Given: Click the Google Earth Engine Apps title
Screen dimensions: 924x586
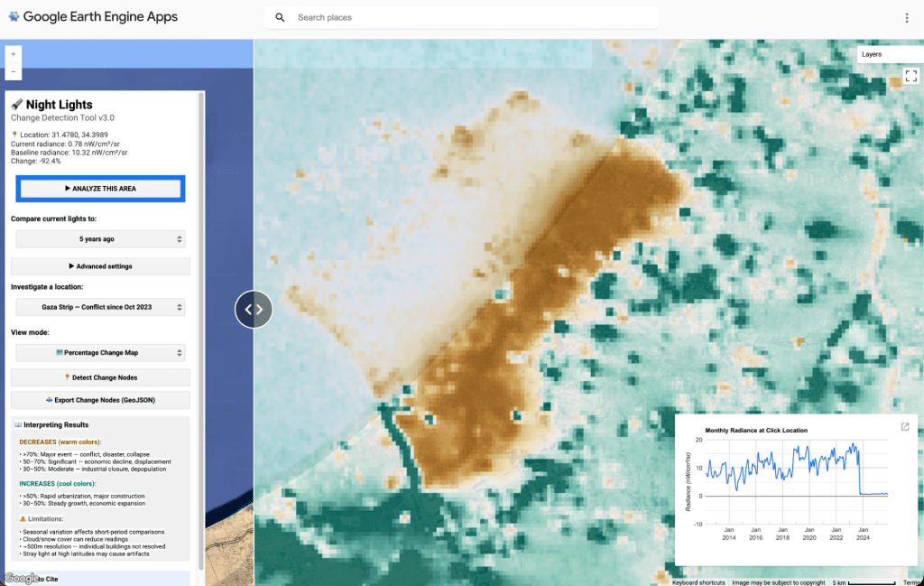Looking at the screenshot, I should [100, 16].
